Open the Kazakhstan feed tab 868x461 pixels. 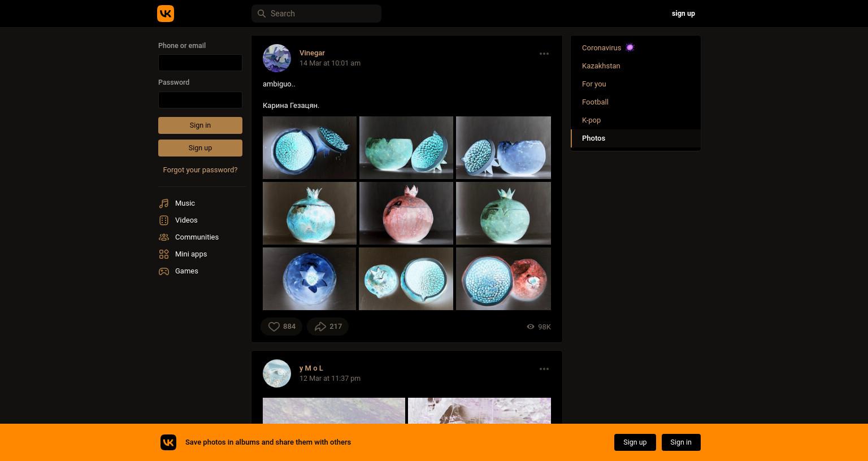[x=636, y=66]
